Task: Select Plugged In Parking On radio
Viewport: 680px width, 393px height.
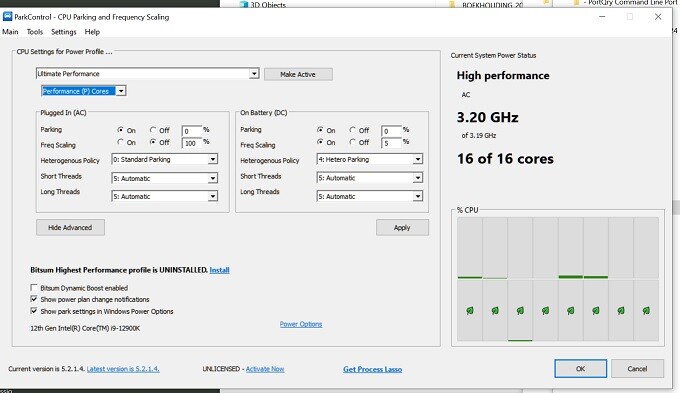Action: tap(121, 130)
